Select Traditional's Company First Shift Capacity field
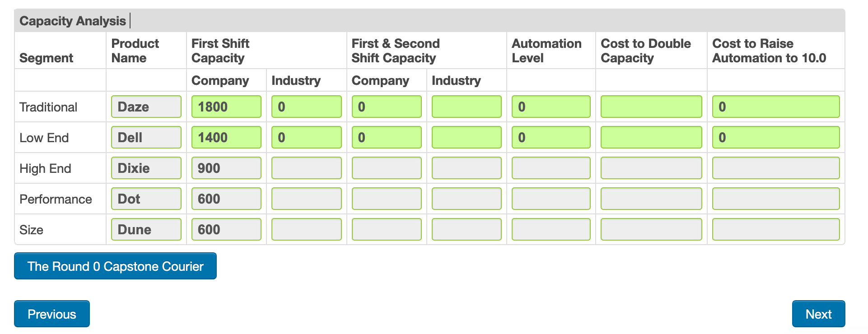The width and height of the screenshot is (868, 334). click(226, 107)
